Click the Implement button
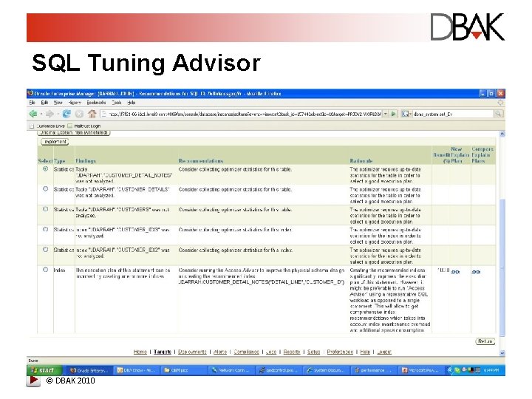532x399 pixels. [55, 142]
